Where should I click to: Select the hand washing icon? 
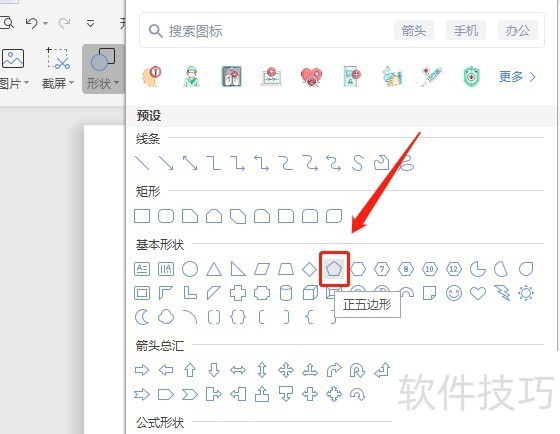(391, 76)
